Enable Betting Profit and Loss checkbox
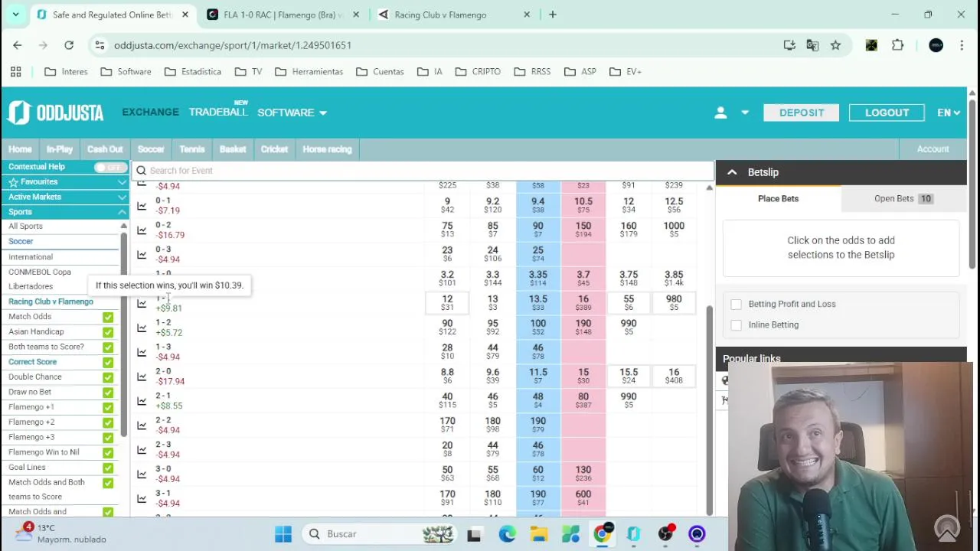 (736, 305)
